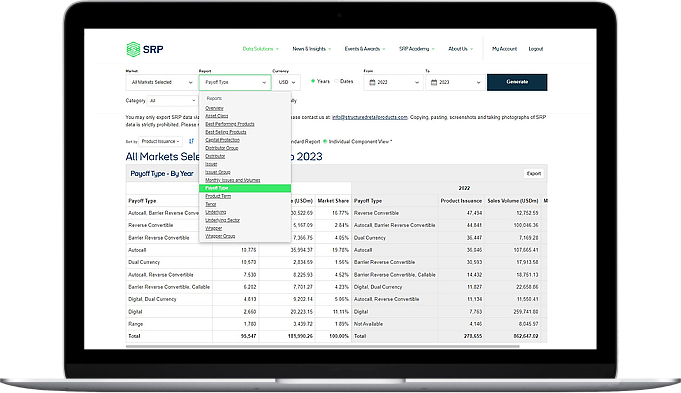Select Underlying Sector in the report list
681x393 pixels.
click(x=222, y=220)
